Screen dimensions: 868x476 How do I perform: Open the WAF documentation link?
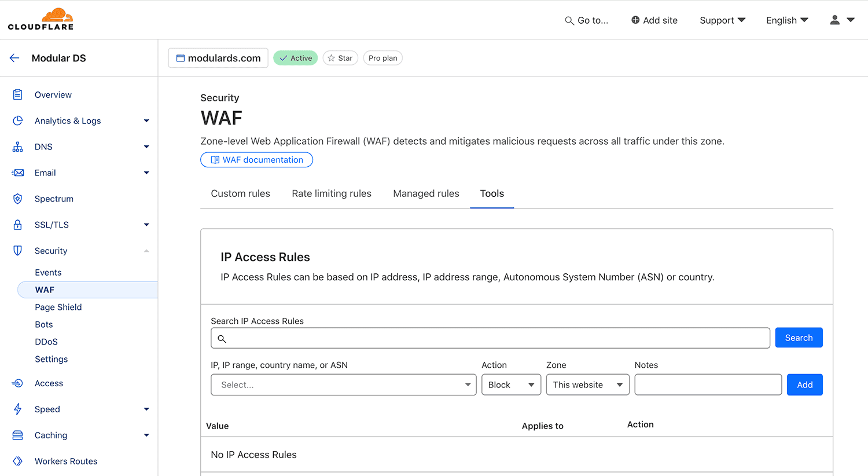click(x=256, y=160)
